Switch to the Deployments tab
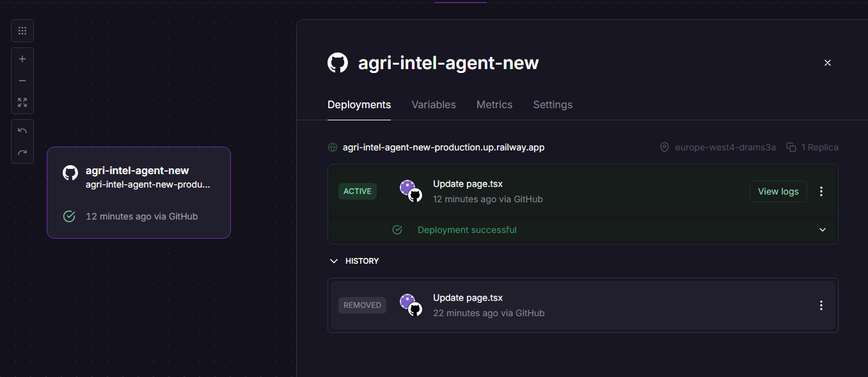Screen dimensions: 868x377 (359, 104)
